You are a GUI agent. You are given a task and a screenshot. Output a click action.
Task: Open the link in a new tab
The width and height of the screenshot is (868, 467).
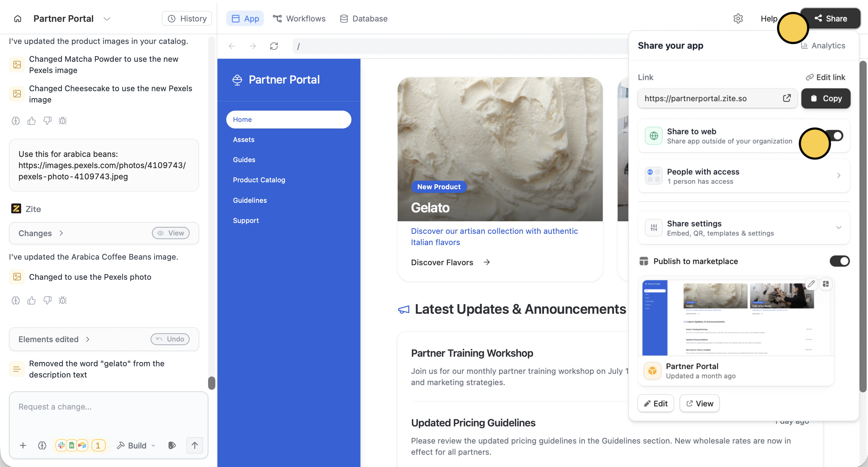click(786, 98)
